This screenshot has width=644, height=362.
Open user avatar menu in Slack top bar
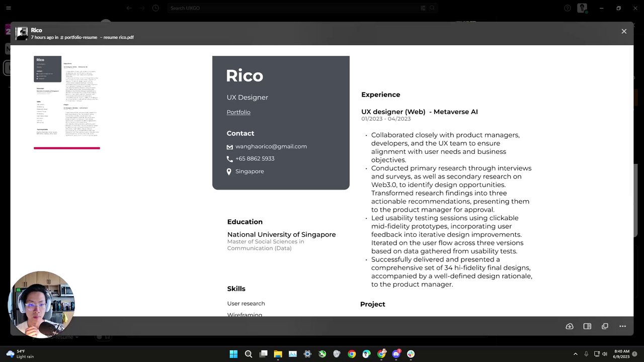582,8
